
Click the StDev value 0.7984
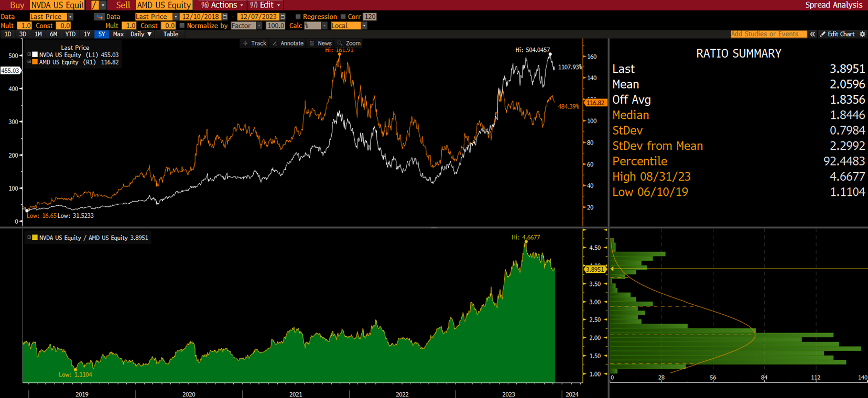coord(847,130)
